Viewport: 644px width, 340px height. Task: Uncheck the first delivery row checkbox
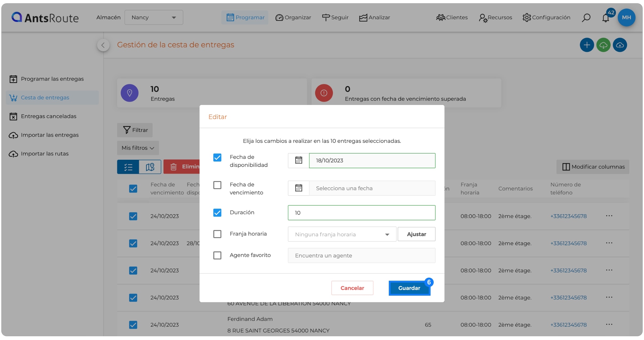point(133,216)
